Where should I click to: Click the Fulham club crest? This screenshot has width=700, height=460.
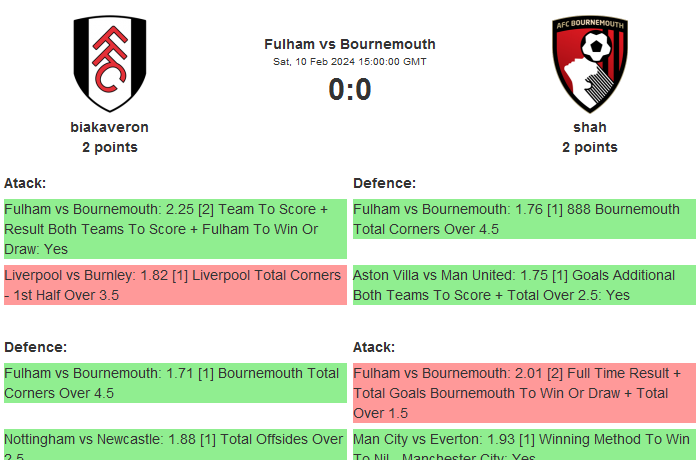(x=110, y=63)
